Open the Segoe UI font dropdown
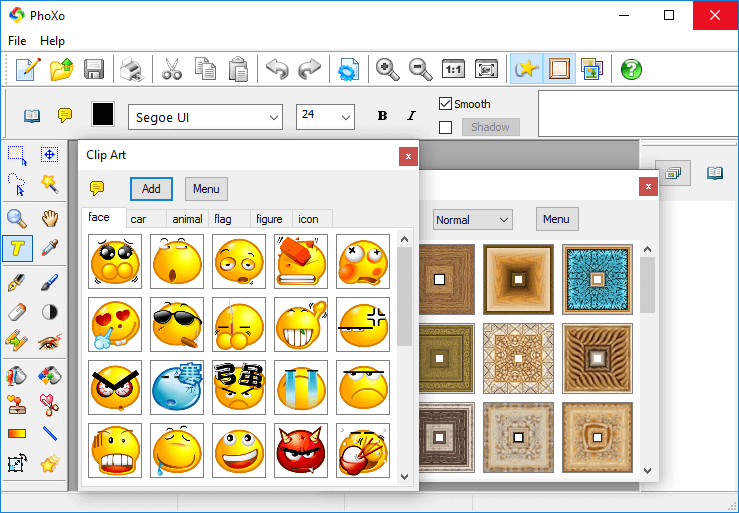The image size is (739, 513). pos(205,117)
